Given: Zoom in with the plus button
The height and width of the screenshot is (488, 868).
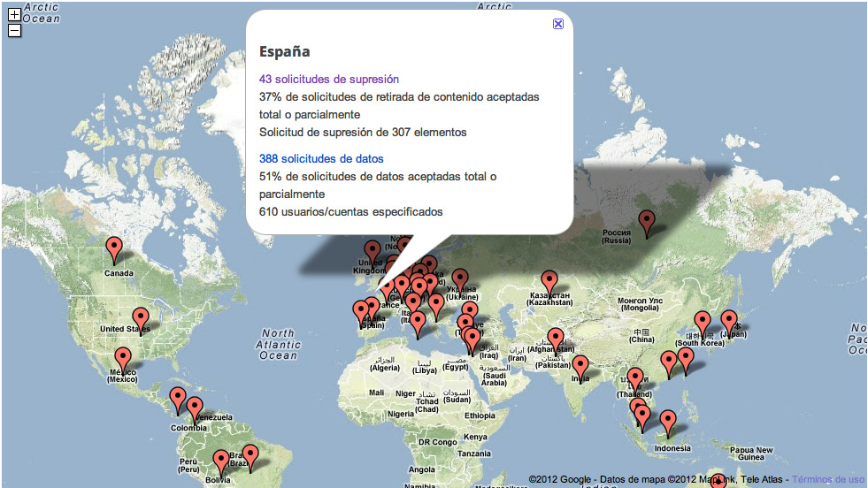Looking at the screenshot, I should coord(14,14).
